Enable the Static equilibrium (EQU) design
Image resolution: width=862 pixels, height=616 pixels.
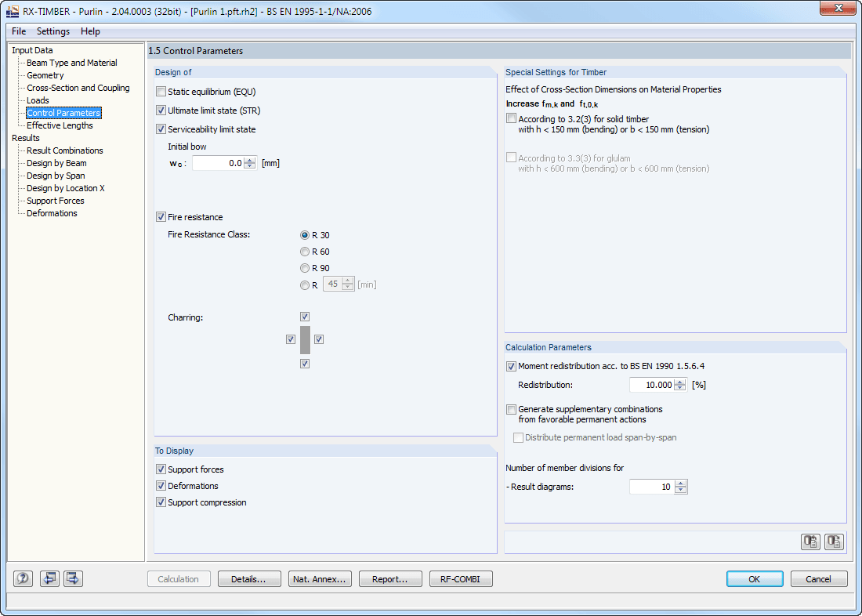[x=161, y=91]
